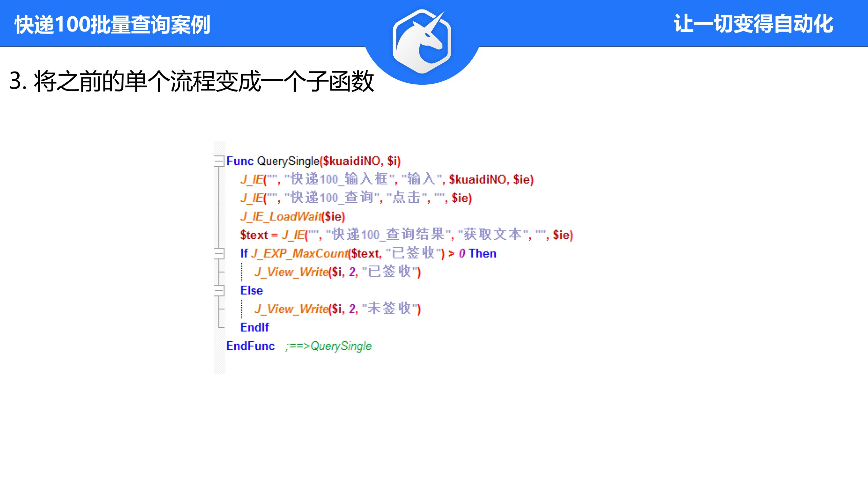The image size is (868, 488).
Task: Click the green ;==>QuerySingle comment
Action: click(328, 346)
